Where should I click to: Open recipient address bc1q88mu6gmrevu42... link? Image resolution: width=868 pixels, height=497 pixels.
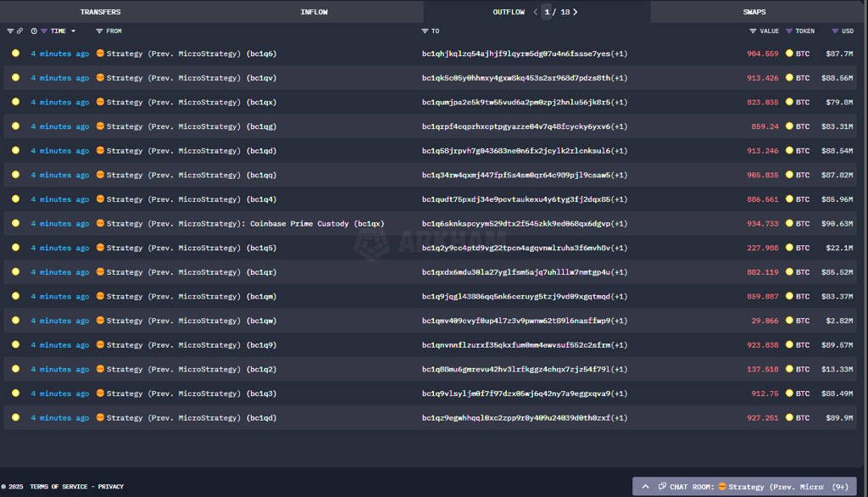pyautogui.click(x=516, y=370)
